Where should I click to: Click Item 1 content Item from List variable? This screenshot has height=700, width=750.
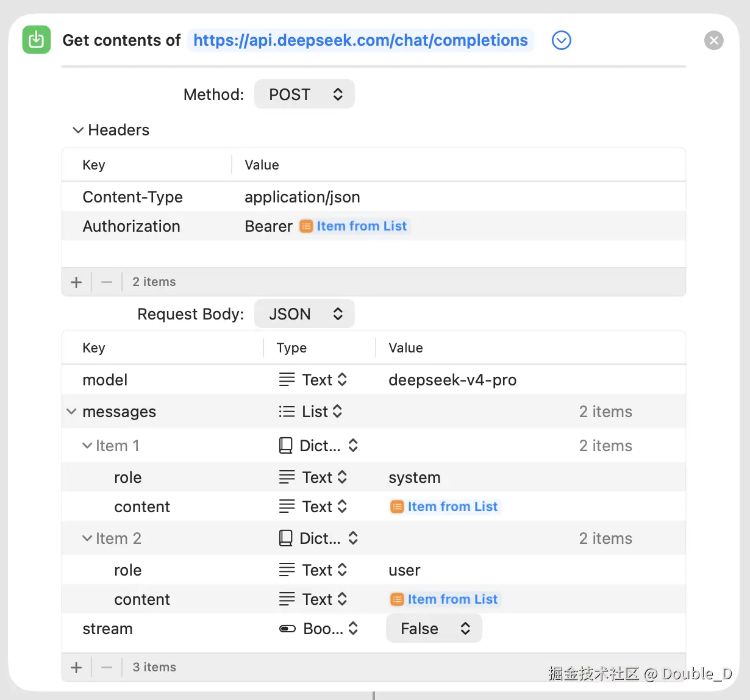point(445,507)
